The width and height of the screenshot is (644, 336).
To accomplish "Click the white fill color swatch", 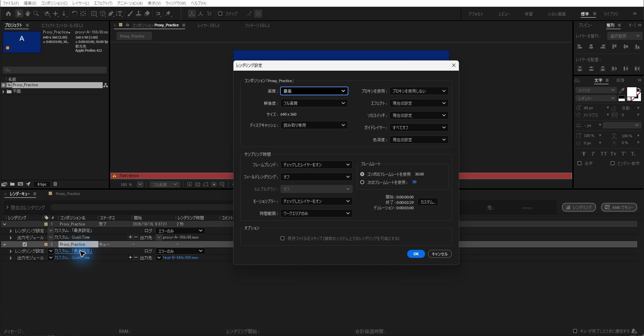I will tap(631, 92).
